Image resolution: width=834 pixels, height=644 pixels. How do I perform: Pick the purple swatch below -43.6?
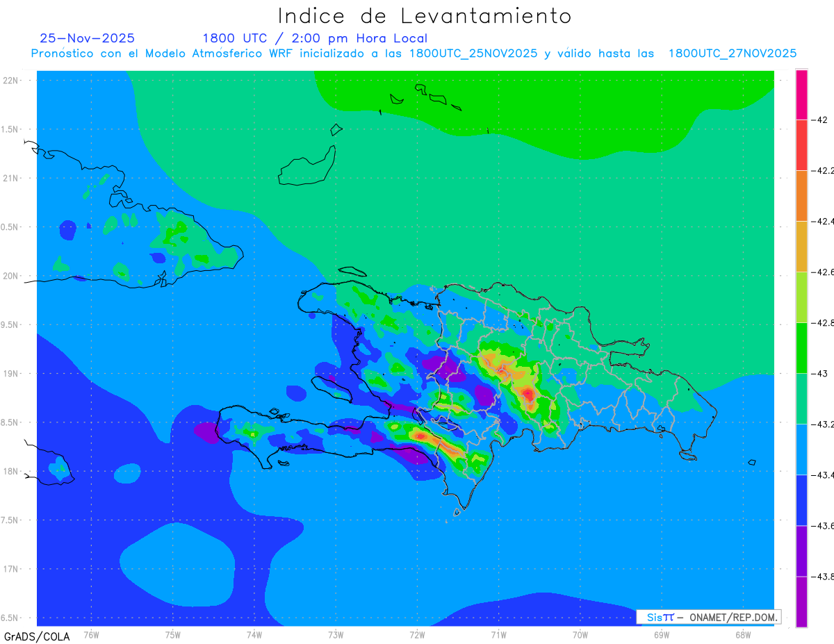point(801,550)
